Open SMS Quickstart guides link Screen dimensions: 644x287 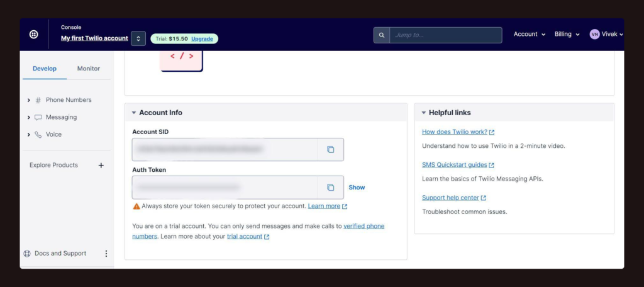(x=454, y=165)
